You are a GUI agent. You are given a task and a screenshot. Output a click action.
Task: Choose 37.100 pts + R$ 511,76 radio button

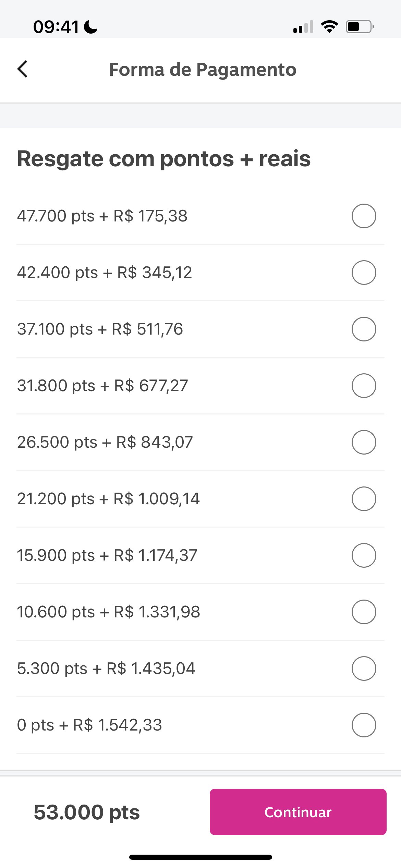click(364, 329)
